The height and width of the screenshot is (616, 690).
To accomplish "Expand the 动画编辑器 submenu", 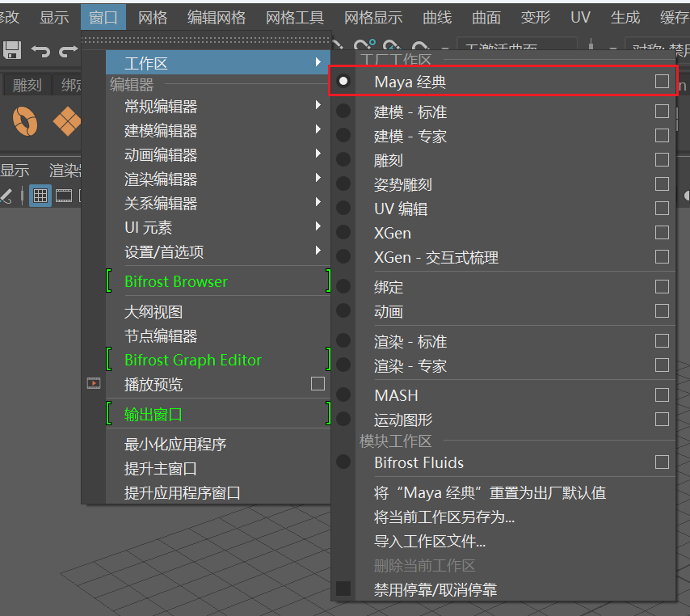I will point(218,154).
